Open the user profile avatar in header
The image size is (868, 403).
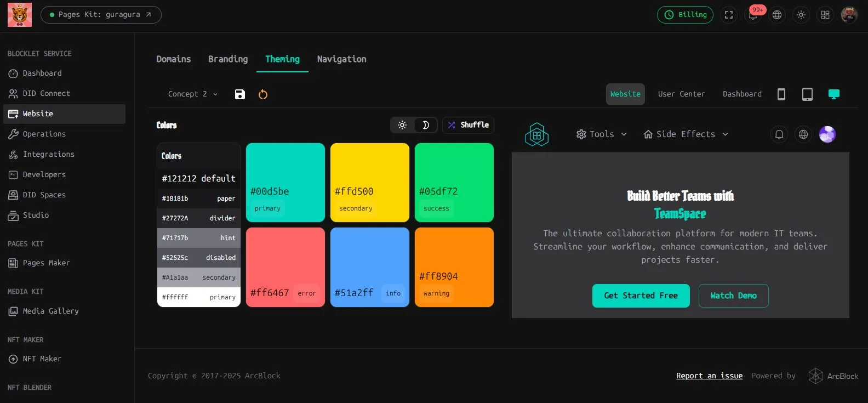[x=849, y=15]
